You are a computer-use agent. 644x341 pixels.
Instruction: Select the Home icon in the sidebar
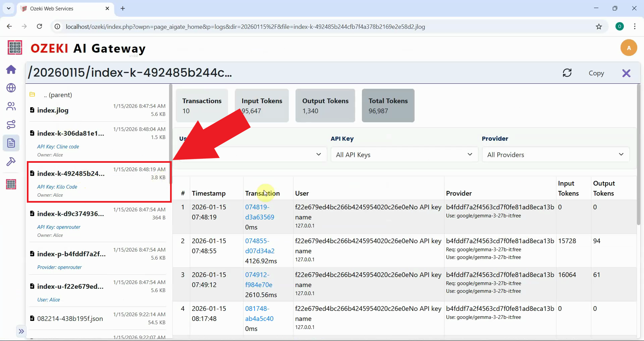tap(11, 70)
